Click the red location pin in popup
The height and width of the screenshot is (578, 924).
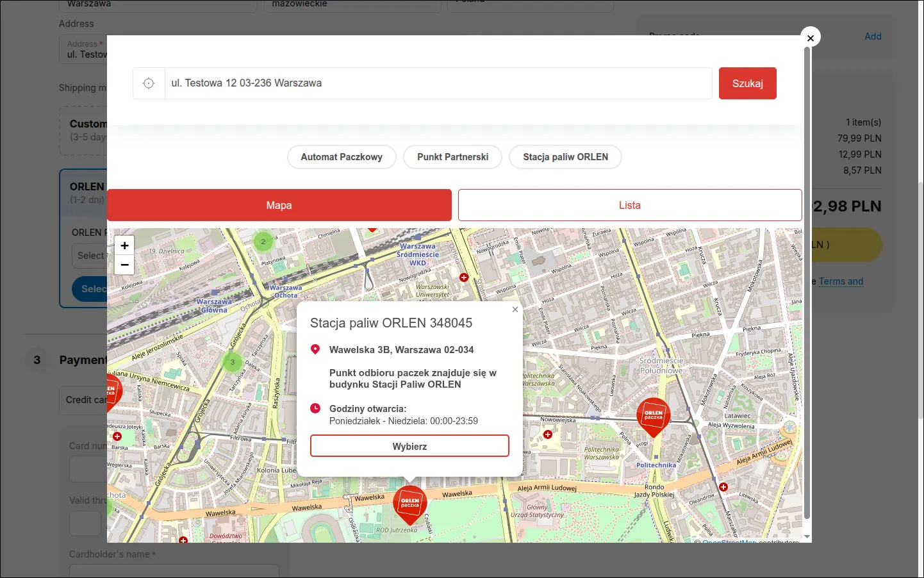pos(315,350)
